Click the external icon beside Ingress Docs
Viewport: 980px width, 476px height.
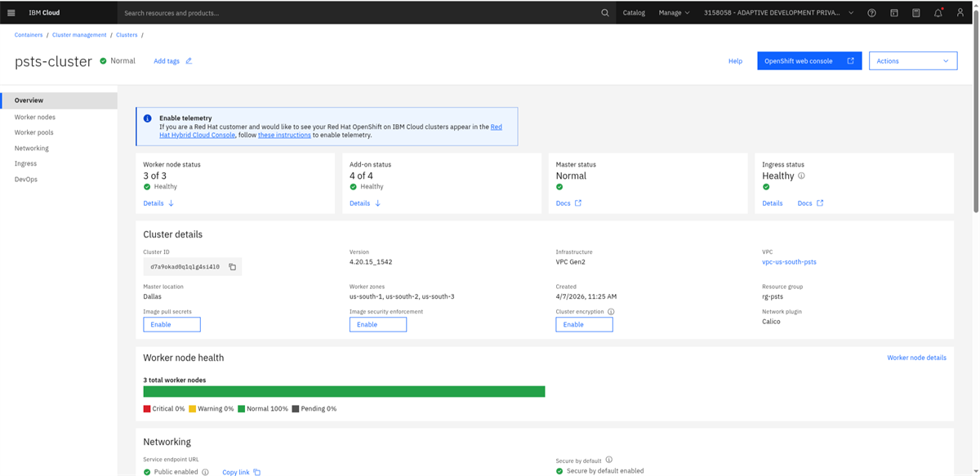click(x=820, y=203)
